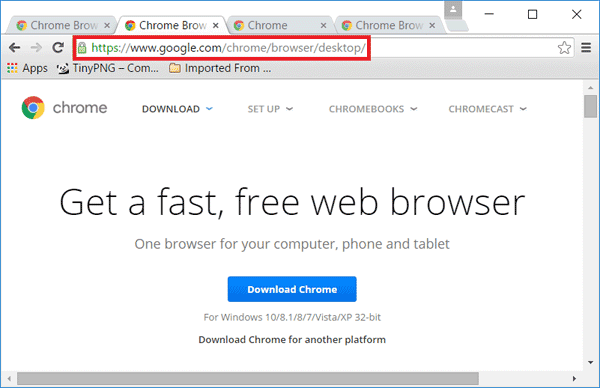This screenshot has height=388, width=600.
Task: Click the vertical scrollbar down arrow
Action: pos(591,362)
